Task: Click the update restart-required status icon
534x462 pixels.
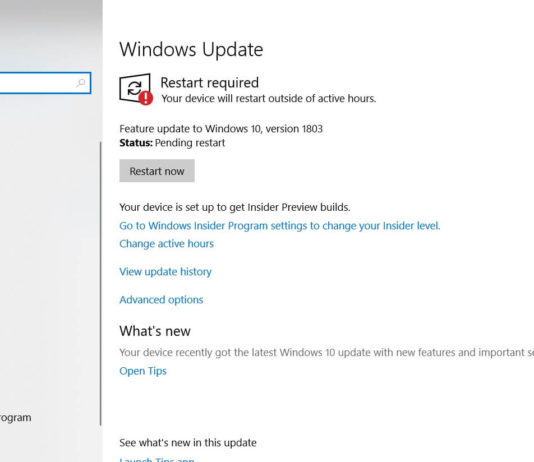Action: [x=136, y=89]
